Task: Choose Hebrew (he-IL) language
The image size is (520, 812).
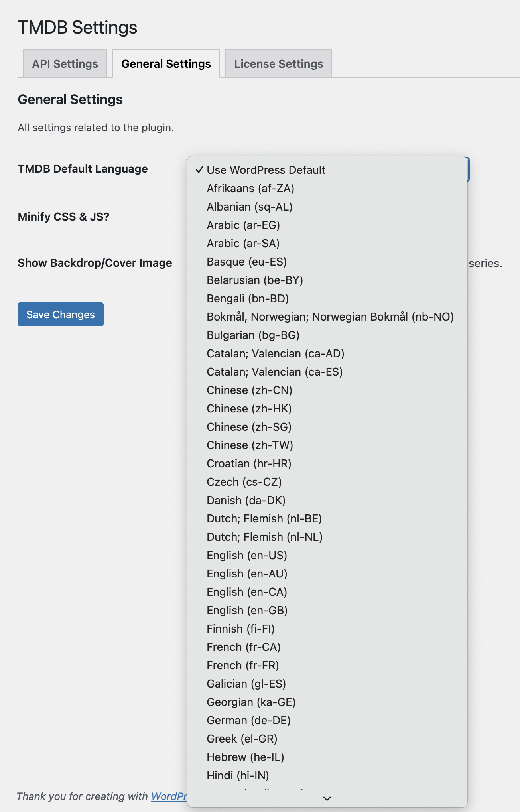Action: [x=327, y=757]
